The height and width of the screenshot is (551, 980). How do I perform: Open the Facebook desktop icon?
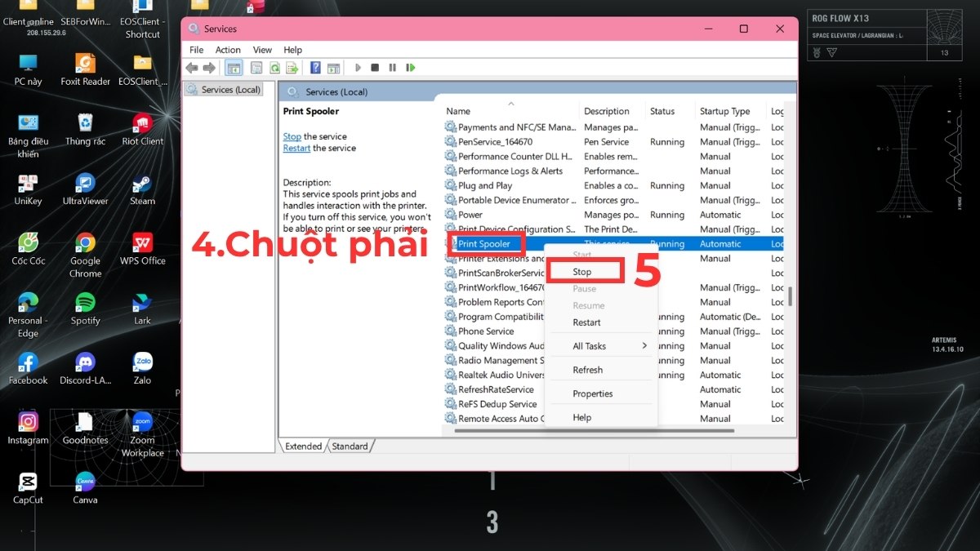tap(28, 367)
